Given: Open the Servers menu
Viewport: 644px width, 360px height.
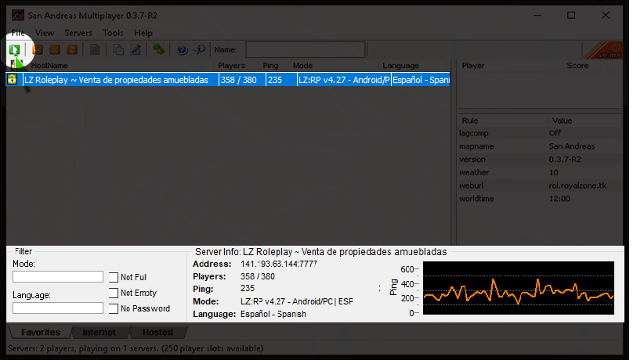Looking at the screenshot, I should pos(78,33).
